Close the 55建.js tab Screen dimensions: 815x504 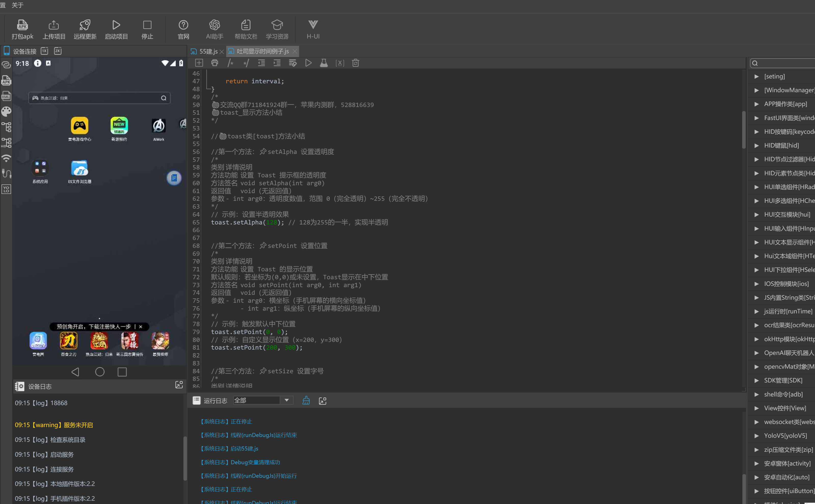pos(222,52)
